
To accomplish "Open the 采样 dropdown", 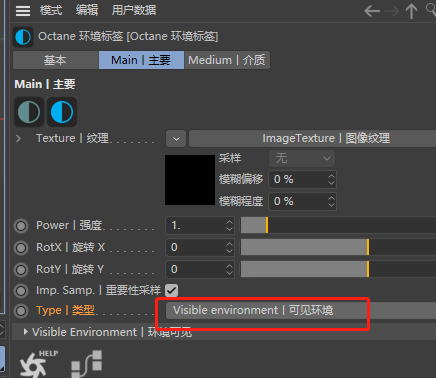I will [x=302, y=158].
